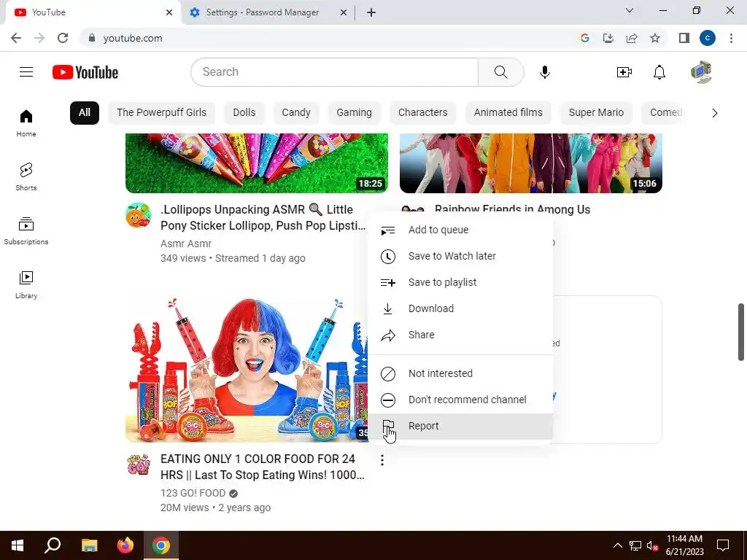Filter by The Powerpuff Girls chip

[x=161, y=113]
